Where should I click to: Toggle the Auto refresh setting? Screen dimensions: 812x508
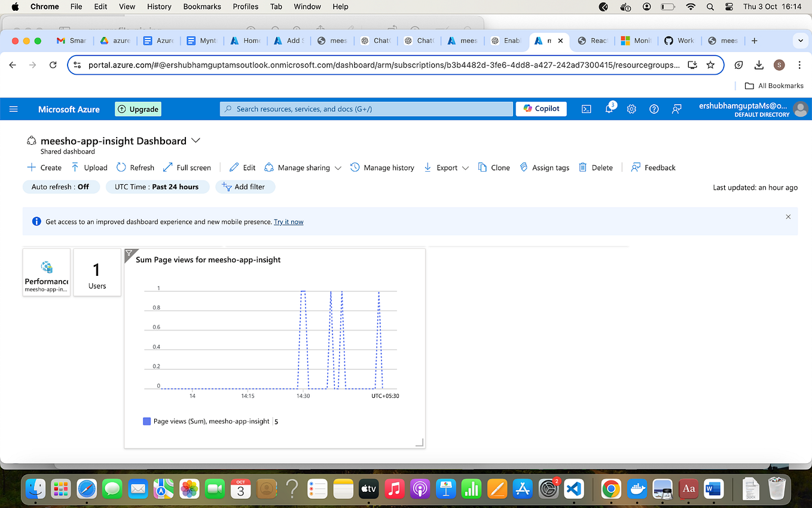pyautogui.click(x=61, y=187)
